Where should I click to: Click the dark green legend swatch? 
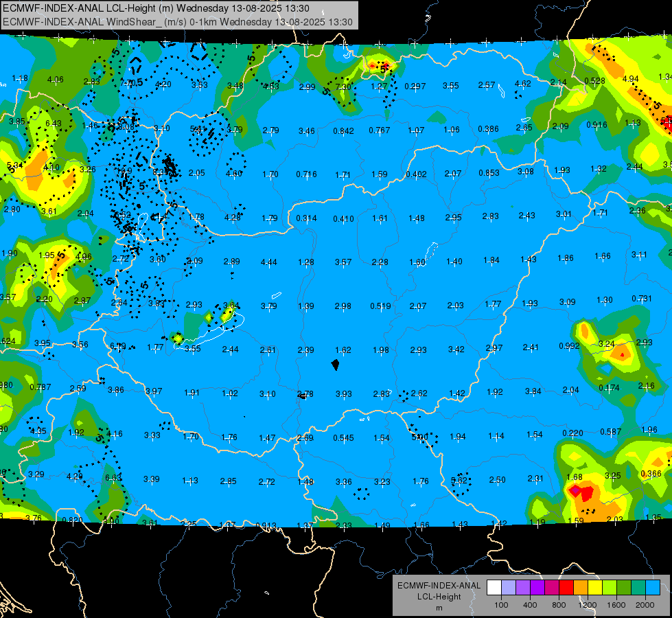pyautogui.click(x=624, y=588)
